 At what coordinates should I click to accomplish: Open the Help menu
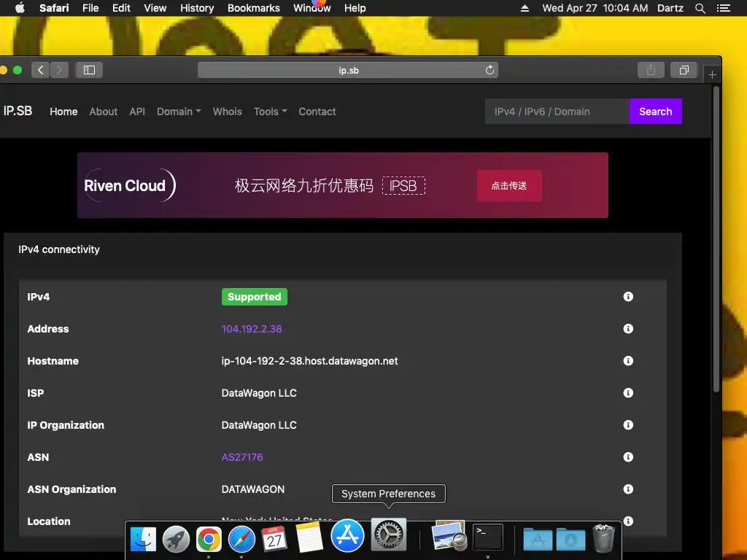[x=355, y=8]
